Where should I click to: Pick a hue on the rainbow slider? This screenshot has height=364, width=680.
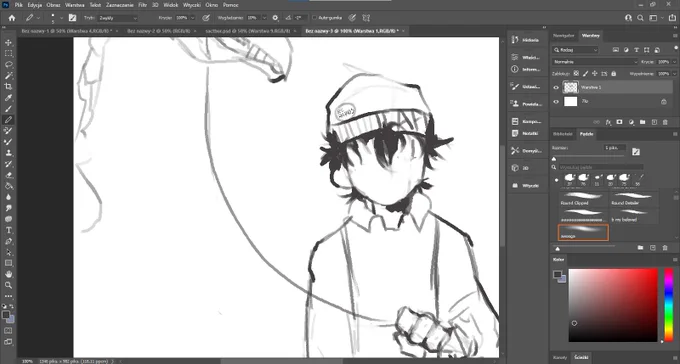pyautogui.click(x=669, y=305)
